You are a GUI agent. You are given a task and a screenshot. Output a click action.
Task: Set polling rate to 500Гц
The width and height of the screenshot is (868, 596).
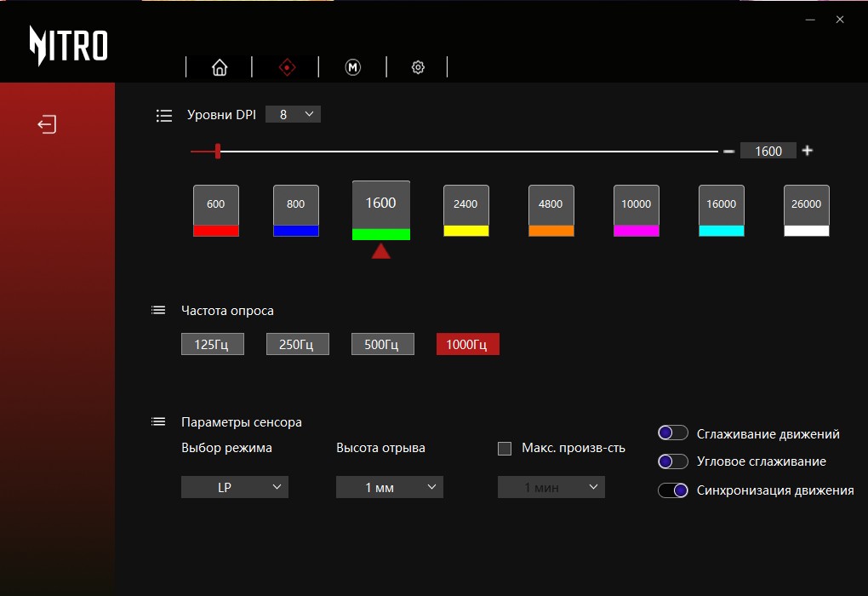[x=382, y=344]
